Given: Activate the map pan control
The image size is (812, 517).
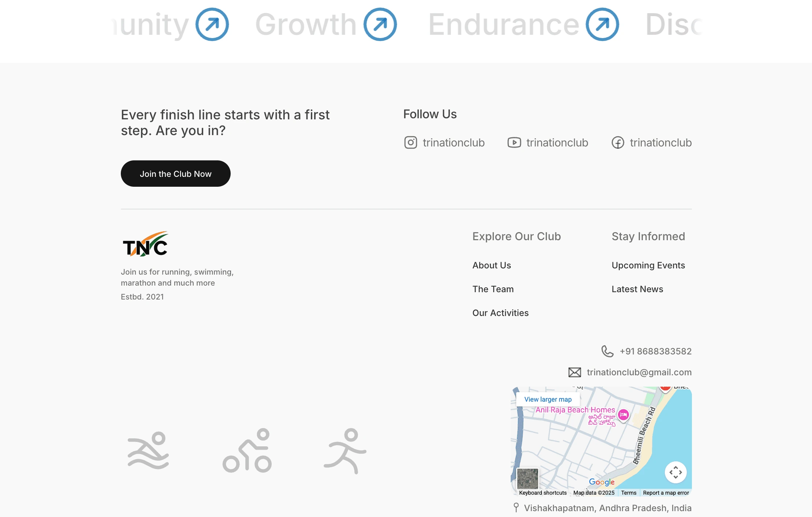Looking at the screenshot, I should coord(676,472).
